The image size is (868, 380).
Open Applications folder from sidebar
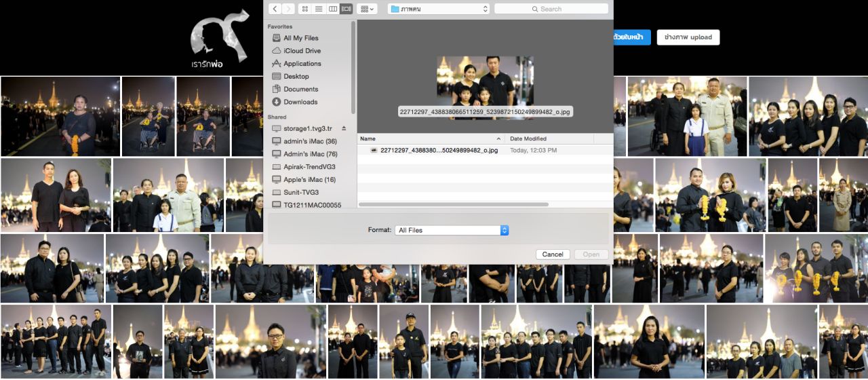pos(302,64)
